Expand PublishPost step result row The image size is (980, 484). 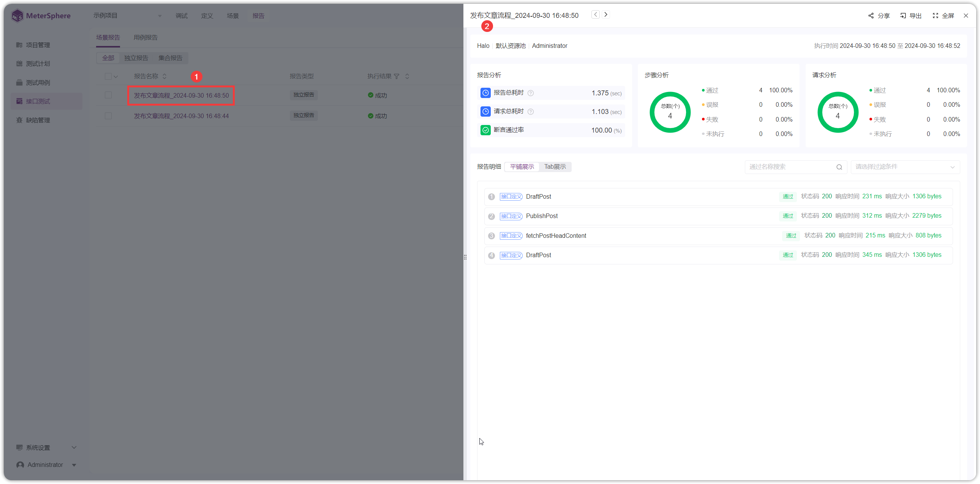pos(718,216)
